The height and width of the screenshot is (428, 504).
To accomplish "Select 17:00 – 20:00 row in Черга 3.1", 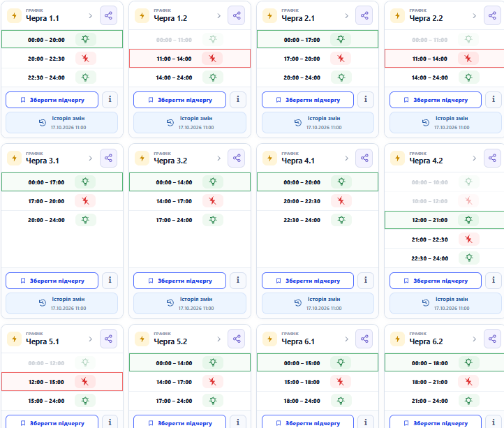I will click(x=62, y=201).
